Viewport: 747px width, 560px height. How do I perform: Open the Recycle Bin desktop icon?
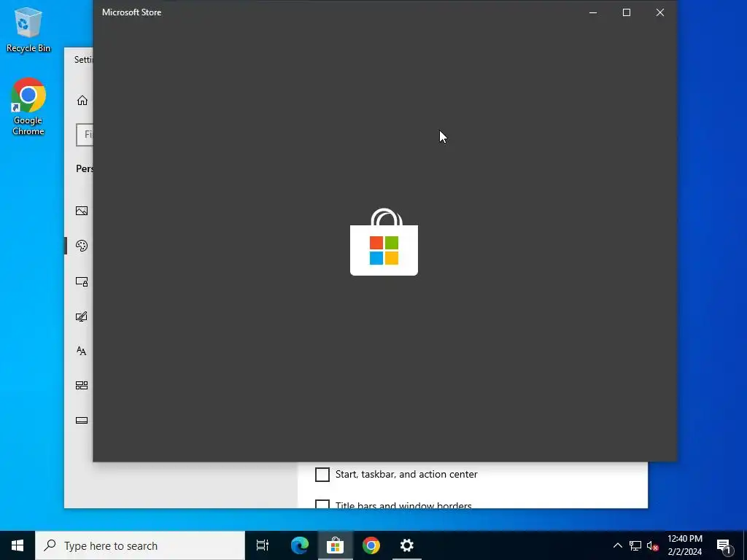click(x=28, y=29)
